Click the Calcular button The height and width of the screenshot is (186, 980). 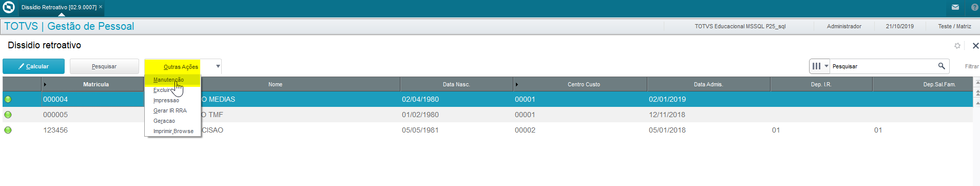click(x=33, y=66)
